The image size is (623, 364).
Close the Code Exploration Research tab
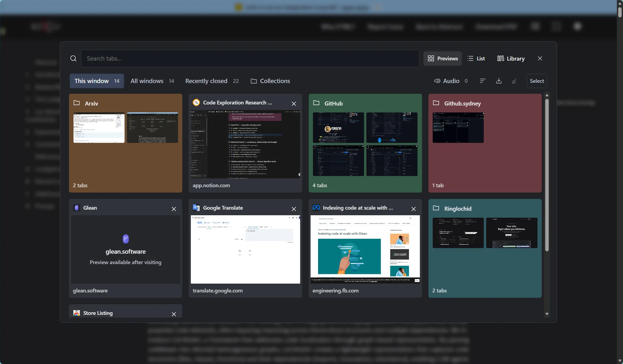[294, 104]
